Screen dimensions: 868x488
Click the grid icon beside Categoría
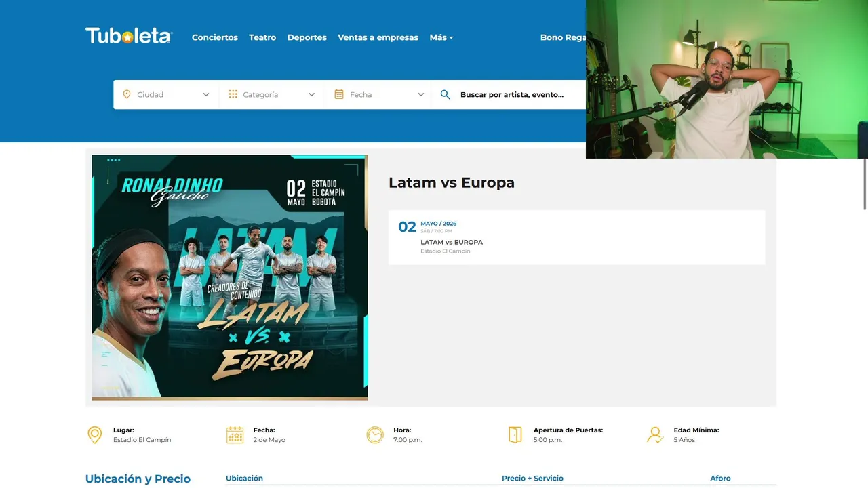pos(233,95)
